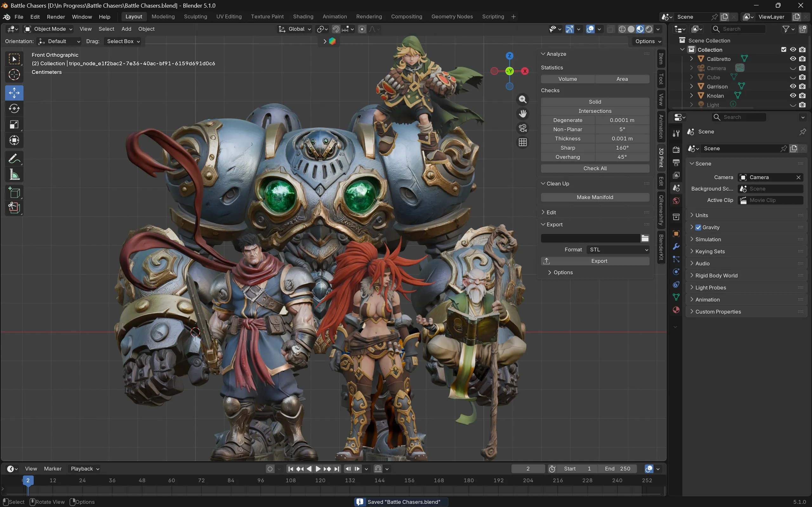Open the Object Mode dropdown

pyautogui.click(x=49, y=29)
